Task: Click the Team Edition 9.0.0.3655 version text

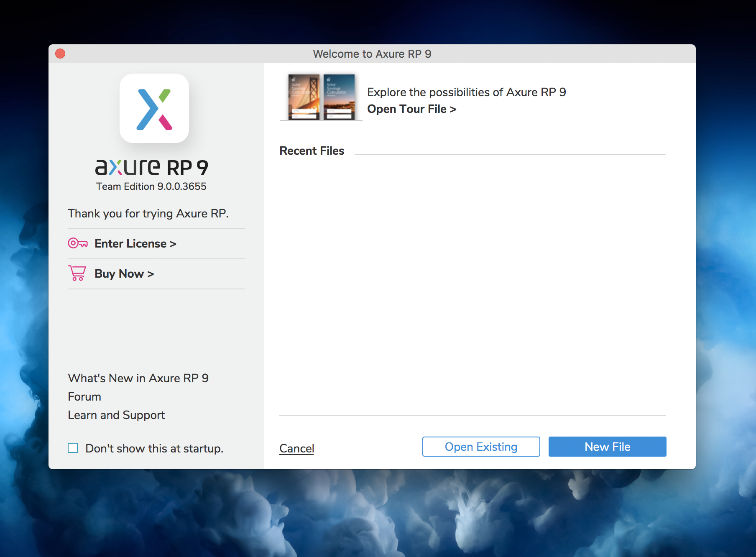Action: pyautogui.click(x=151, y=187)
